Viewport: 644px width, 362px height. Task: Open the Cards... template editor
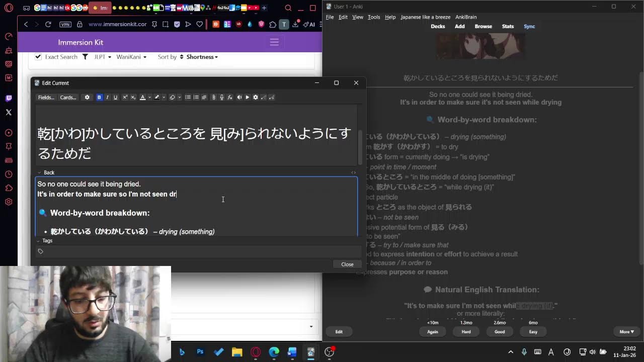[68, 98]
